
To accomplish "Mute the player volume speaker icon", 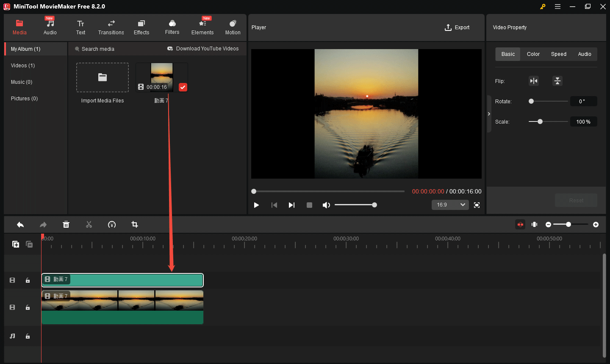I will click(x=326, y=205).
